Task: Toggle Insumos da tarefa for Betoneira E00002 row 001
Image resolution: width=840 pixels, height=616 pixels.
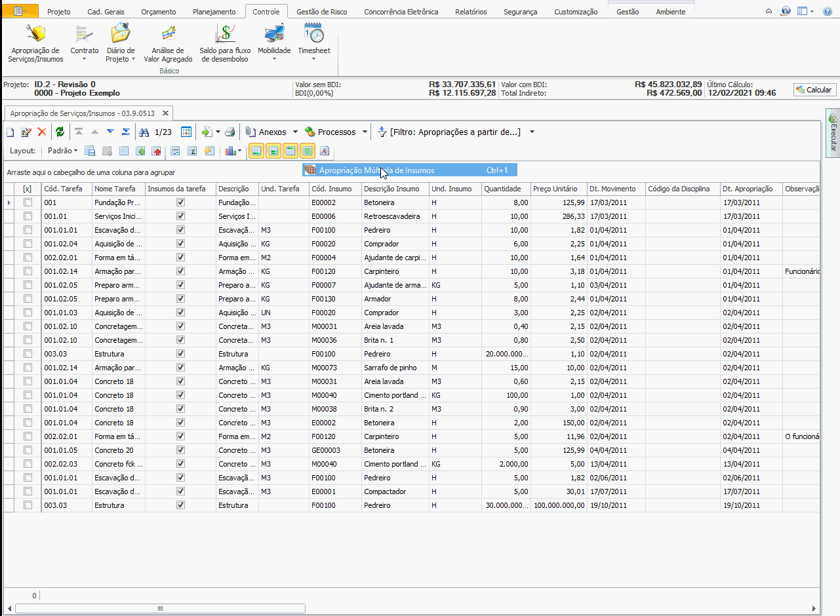Action: coord(180,203)
